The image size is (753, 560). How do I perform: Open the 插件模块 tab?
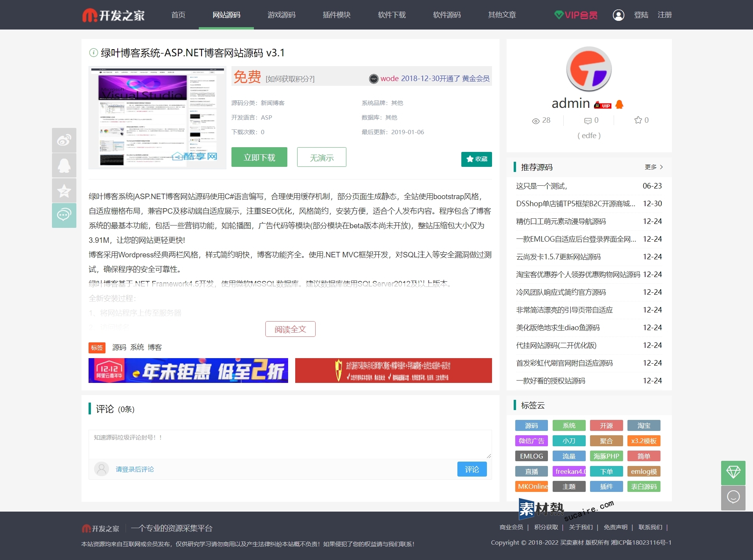tap(337, 15)
